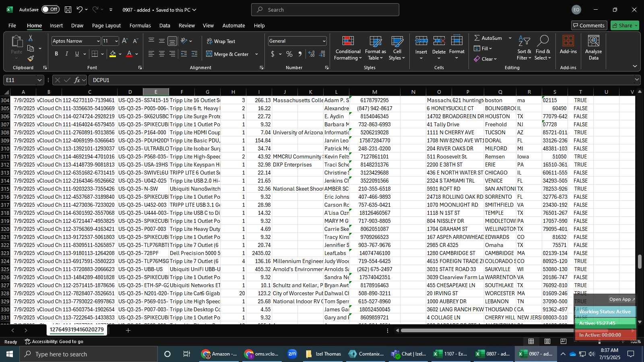Open Cell Styles gallery

[x=397, y=48]
